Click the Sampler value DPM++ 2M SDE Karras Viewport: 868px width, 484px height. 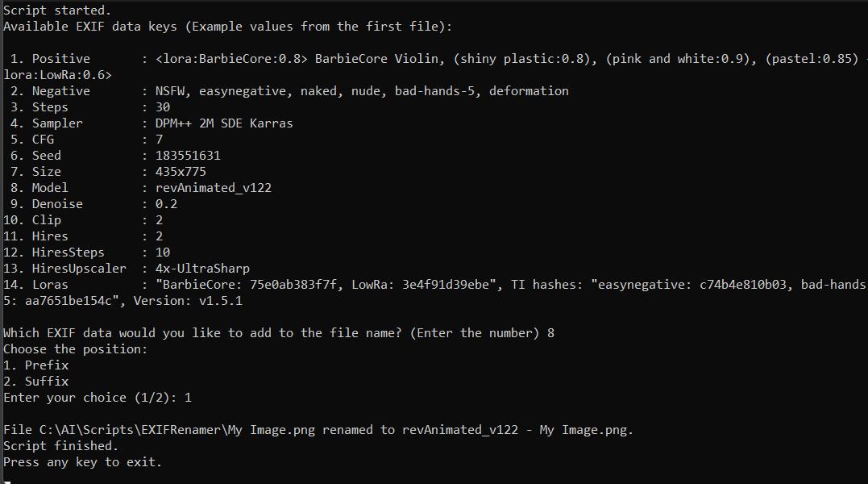pyautogui.click(x=224, y=123)
